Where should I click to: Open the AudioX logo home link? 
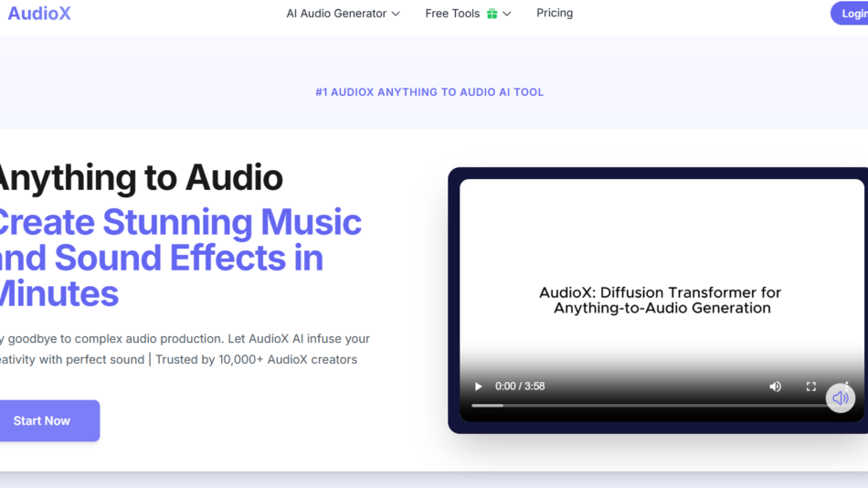[39, 14]
